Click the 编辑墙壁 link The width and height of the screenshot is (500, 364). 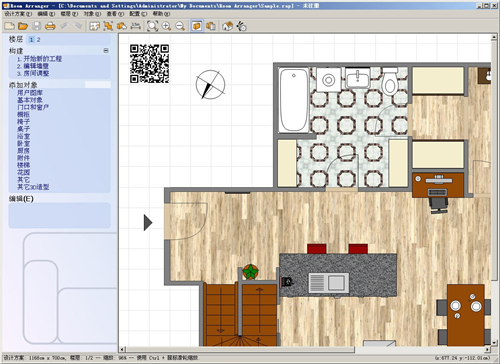(33, 66)
